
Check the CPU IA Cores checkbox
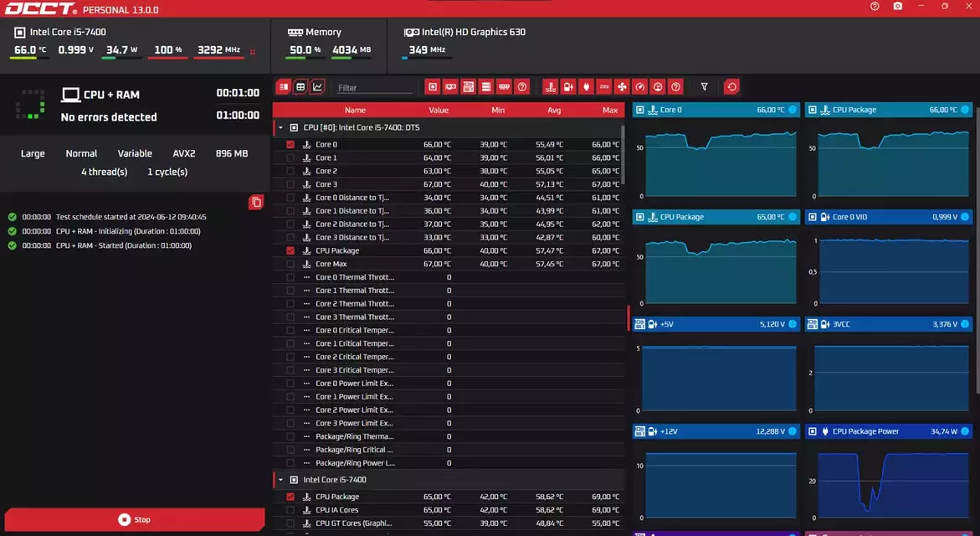point(290,510)
